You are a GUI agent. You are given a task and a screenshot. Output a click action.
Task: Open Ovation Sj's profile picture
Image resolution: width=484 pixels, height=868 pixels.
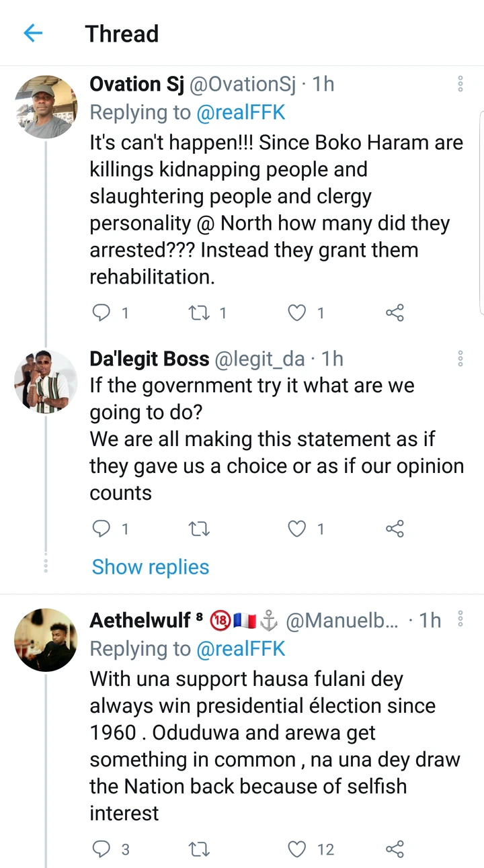pyautogui.click(x=46, y=107)
